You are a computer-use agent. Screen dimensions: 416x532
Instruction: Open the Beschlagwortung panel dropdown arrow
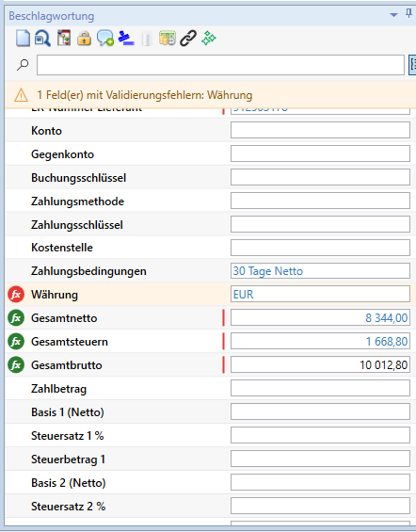(393, 15)
